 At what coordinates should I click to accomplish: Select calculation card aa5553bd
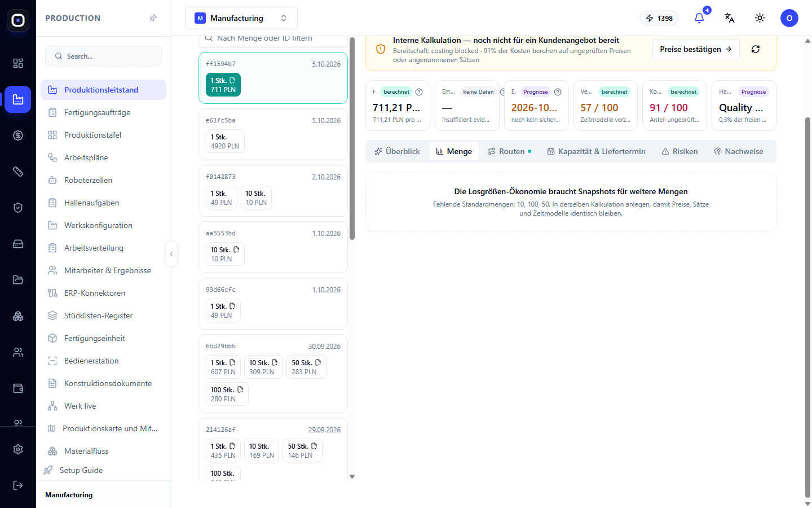click(273, 247)
